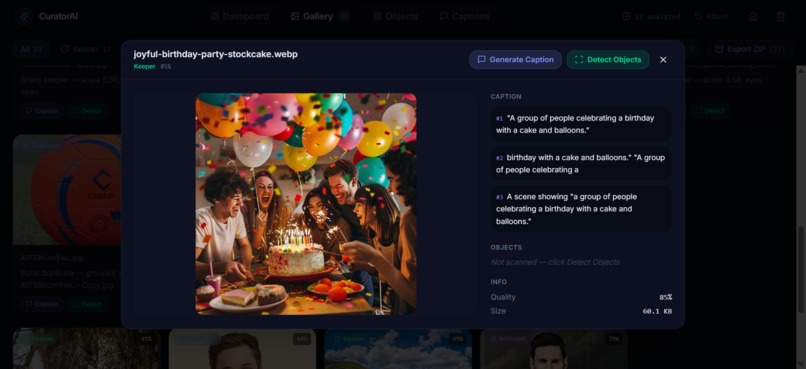Select the All 23 filter chip
Screen dimensions: 806x369
pyautogui.click(x=31, y=49)
